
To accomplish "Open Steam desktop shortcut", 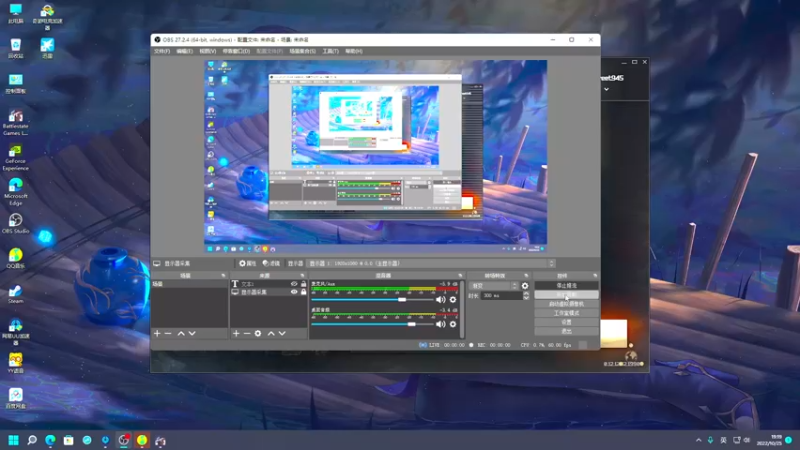I will (x=15, y=294).
